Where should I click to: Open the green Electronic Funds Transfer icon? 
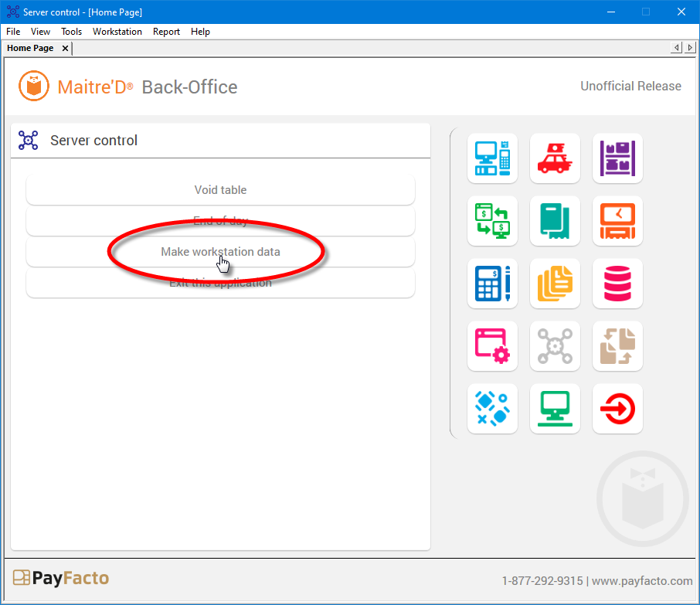[492, 221]
